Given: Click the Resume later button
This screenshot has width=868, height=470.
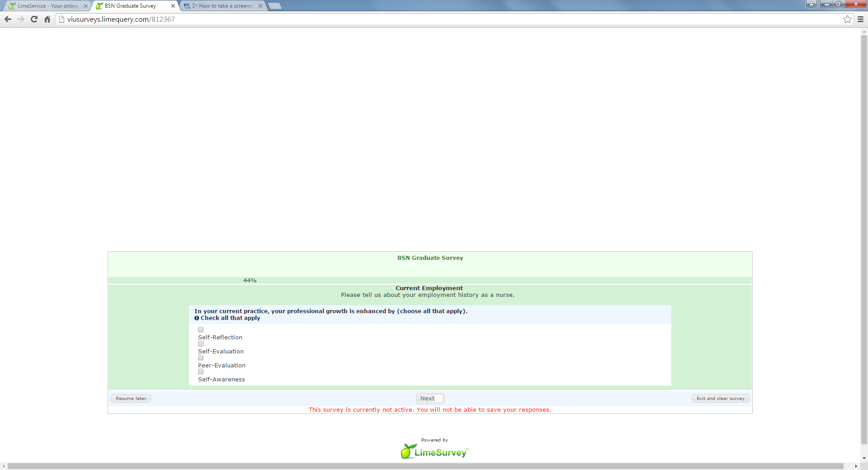Looking at the screenshot, I should click(x=131, y=398).
